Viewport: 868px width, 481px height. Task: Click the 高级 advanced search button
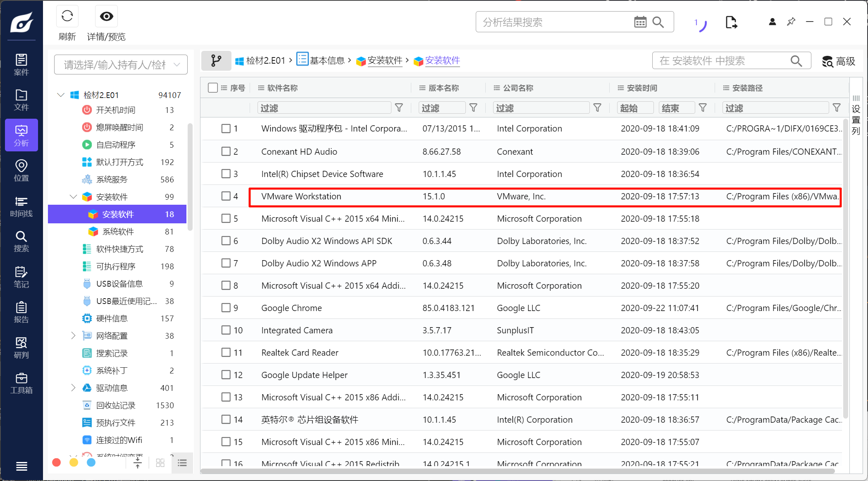(838, 61)
